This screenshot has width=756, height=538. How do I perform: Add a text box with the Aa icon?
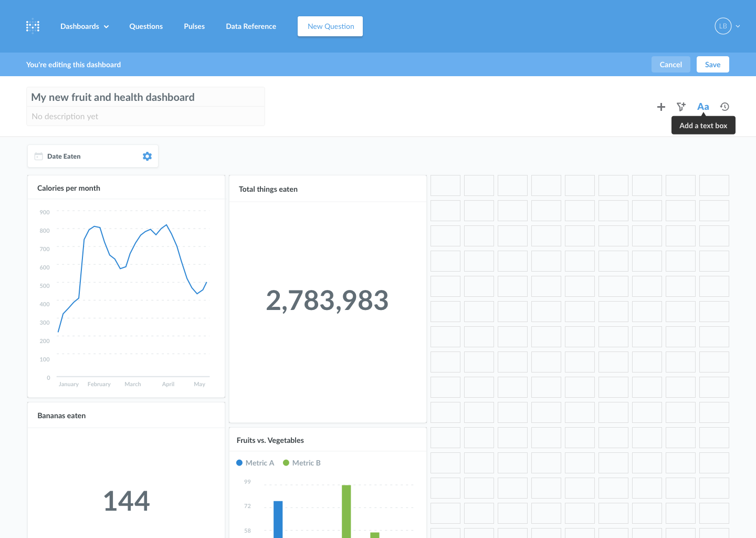click(x=703, y=107)
